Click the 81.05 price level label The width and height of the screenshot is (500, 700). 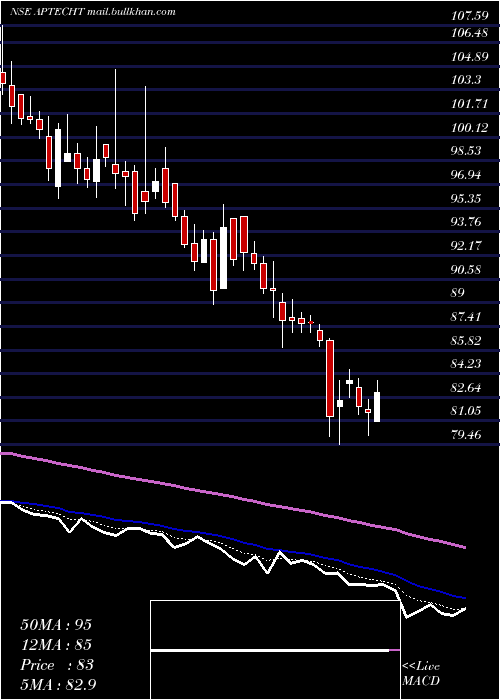pos(467,410)
